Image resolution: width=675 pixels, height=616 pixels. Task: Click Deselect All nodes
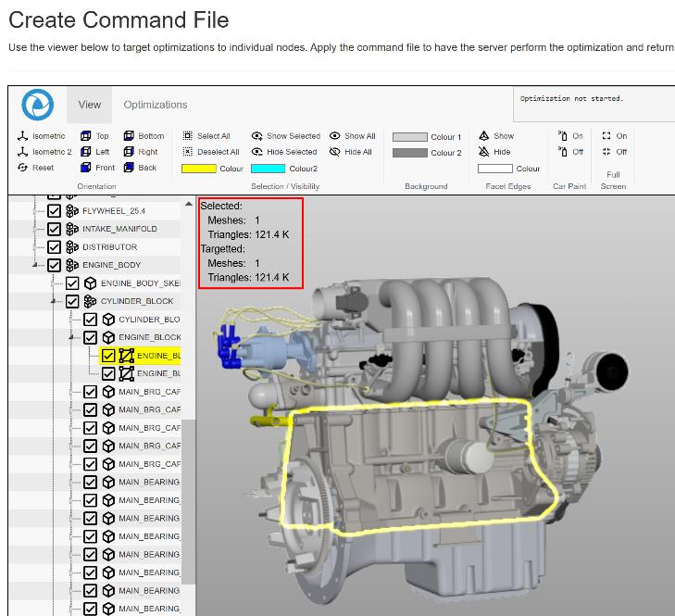click(x=211, y=152)
